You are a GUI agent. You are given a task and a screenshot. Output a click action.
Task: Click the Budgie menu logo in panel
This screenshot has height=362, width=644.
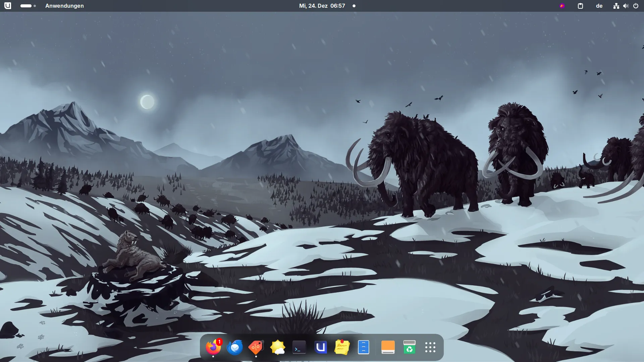[7, 6]
